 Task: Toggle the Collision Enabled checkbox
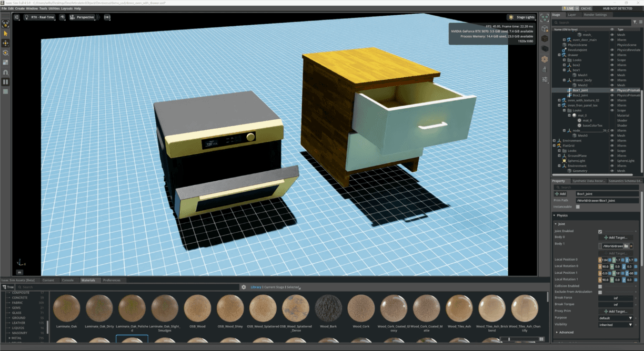[600, 286]
